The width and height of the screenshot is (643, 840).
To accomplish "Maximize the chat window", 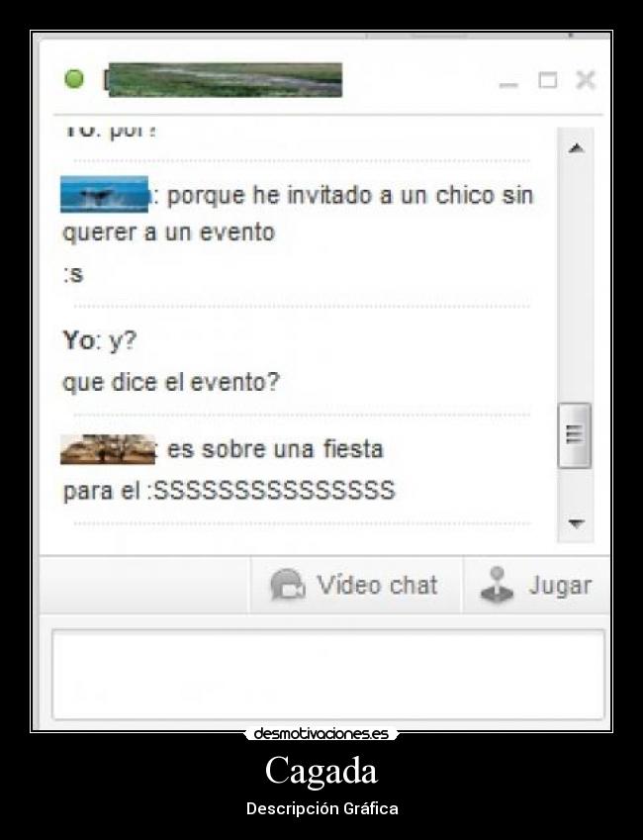I will (547, 80).
